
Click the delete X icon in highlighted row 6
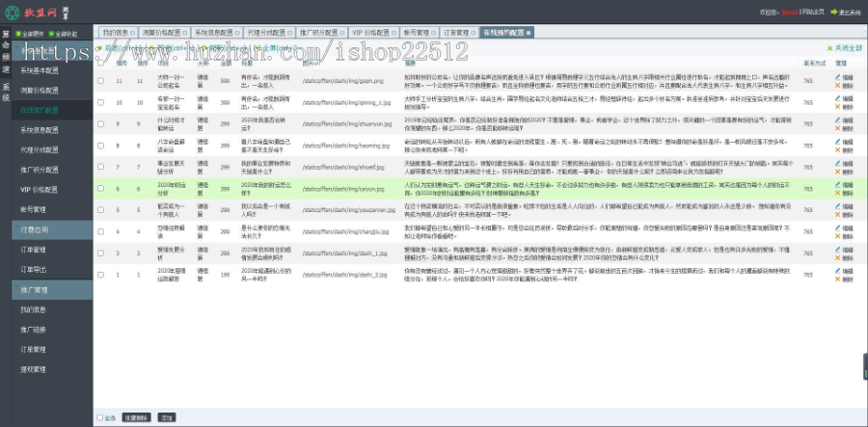click(x=837, y=193)
